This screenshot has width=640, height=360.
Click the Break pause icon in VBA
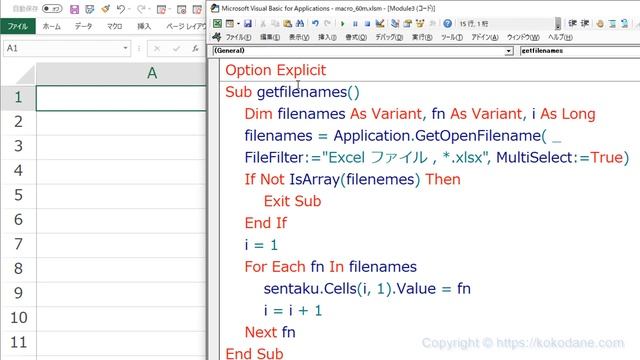355,24
